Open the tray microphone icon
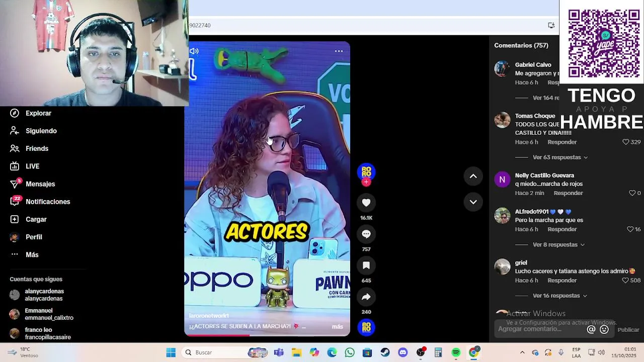The width and height of the screenshot is (644, 362). point(561,352)
